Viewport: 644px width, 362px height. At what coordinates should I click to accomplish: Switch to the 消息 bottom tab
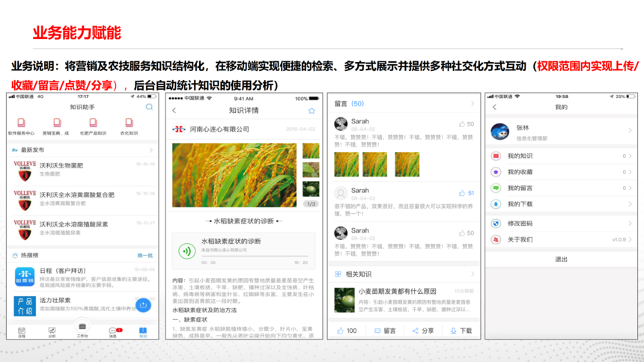point(113,331)
